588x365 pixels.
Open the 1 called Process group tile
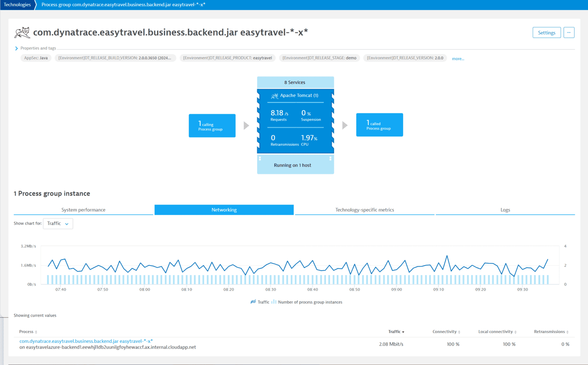379,125
